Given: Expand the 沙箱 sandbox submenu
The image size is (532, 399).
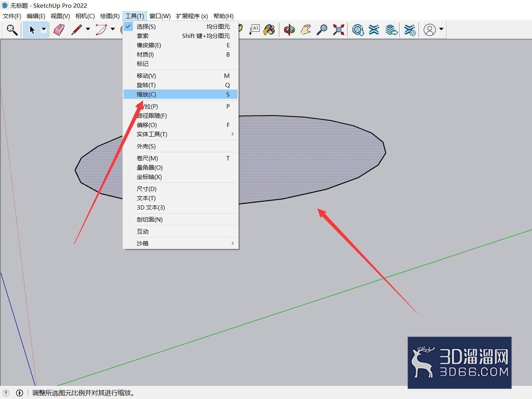Looking at the screenshot, I should pos(181,243).
